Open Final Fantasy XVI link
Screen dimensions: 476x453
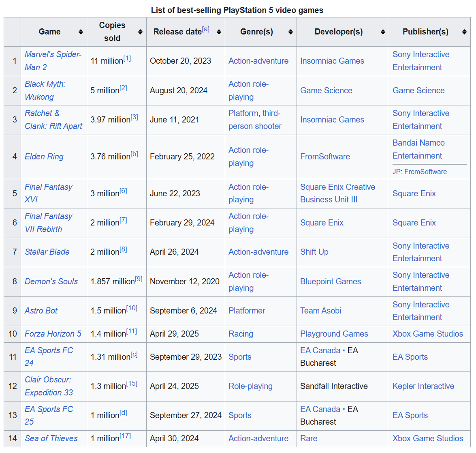(49, 193)
